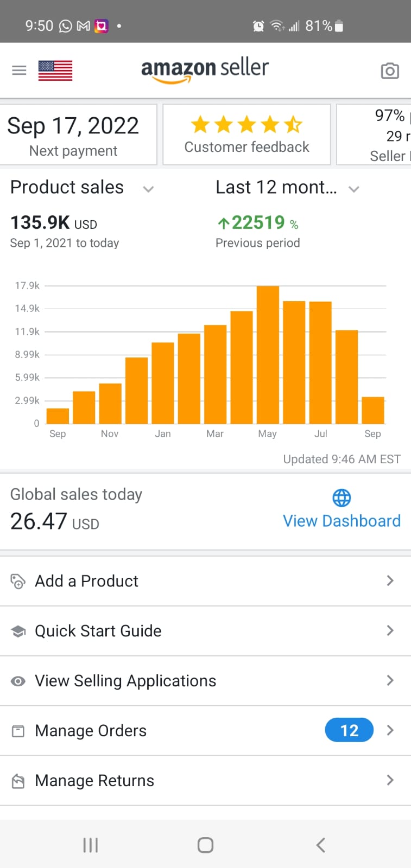
Task: Tap the Manage Orders box icon
Action: tap(18, 731)
